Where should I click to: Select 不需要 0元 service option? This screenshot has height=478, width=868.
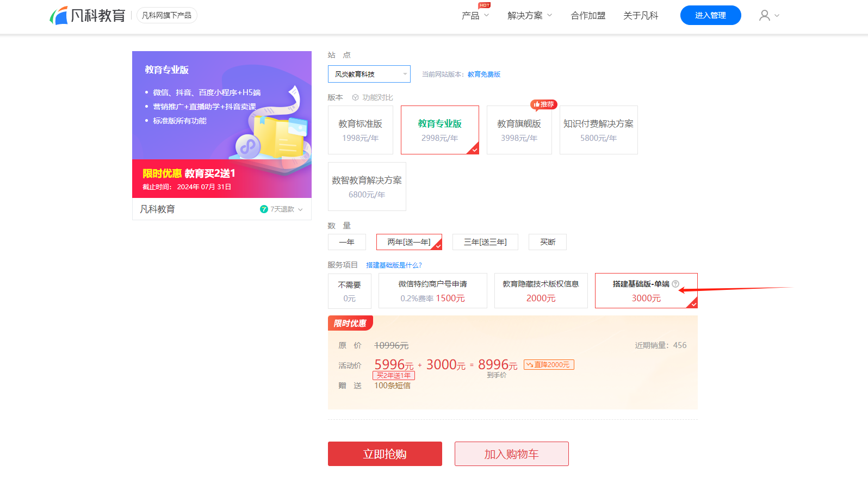point(350,291)
